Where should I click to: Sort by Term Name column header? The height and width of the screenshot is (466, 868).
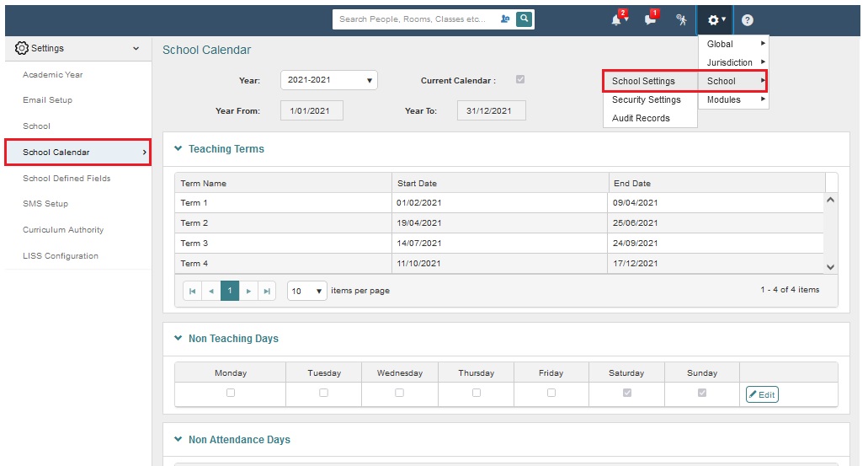coord(283,184)
